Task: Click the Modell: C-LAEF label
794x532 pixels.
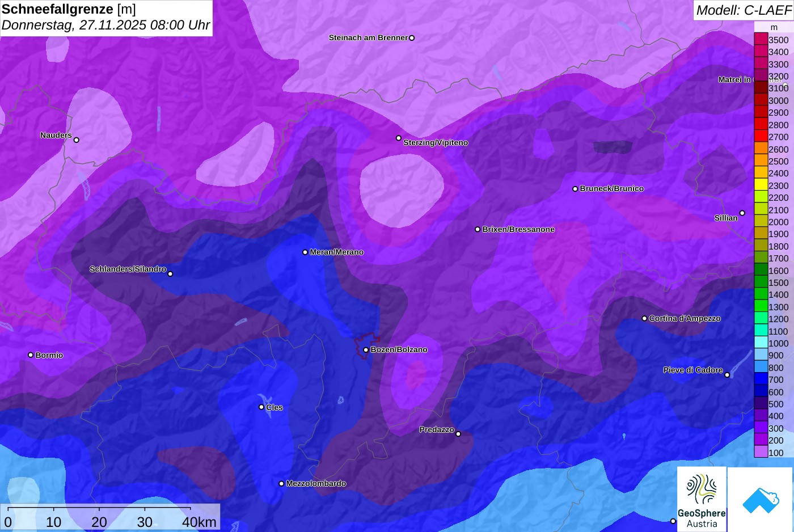Action: click(x=744, y=10)
